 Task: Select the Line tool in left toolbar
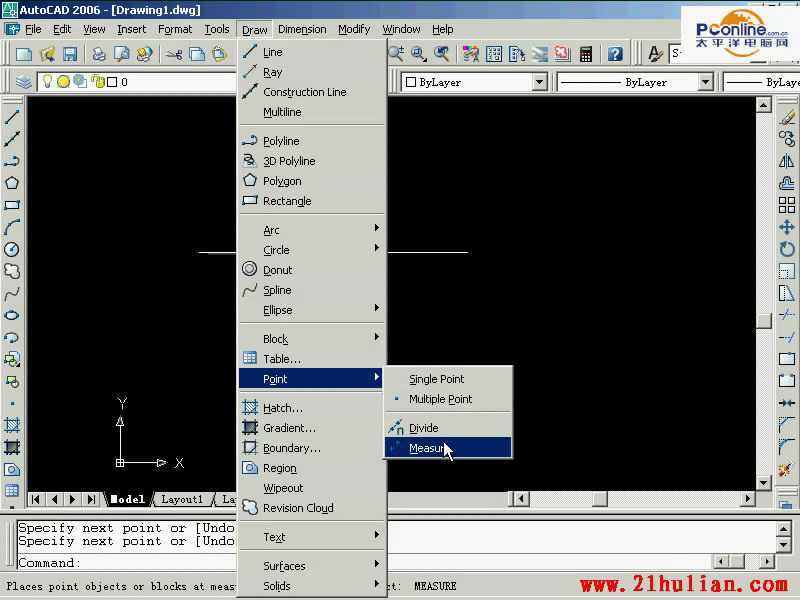(x=12, y=116)
